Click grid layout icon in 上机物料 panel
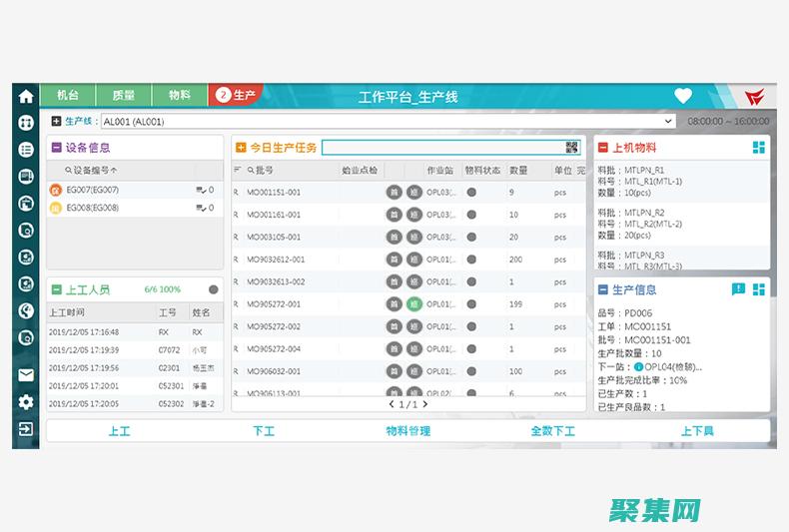Viewport: 789px width, 532px height. 759,148
